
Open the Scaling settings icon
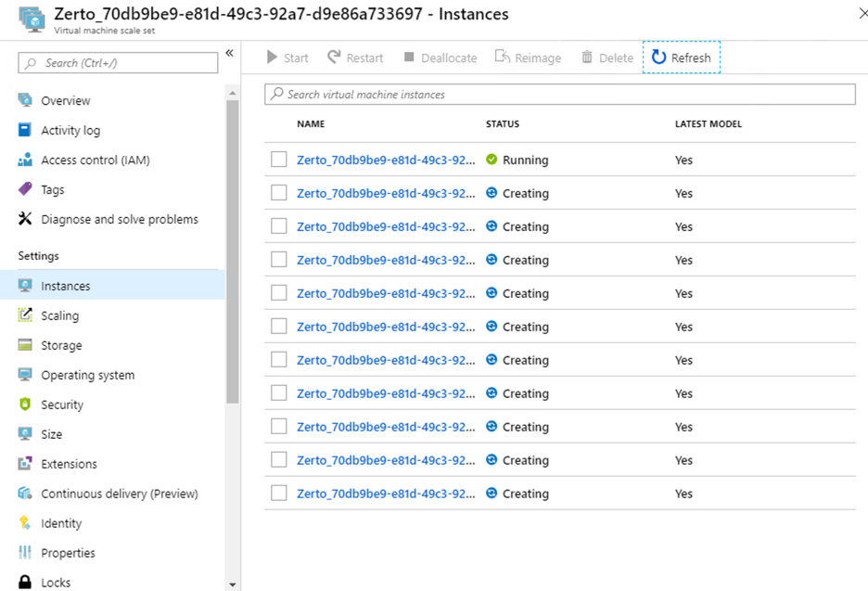pos(25,315)
